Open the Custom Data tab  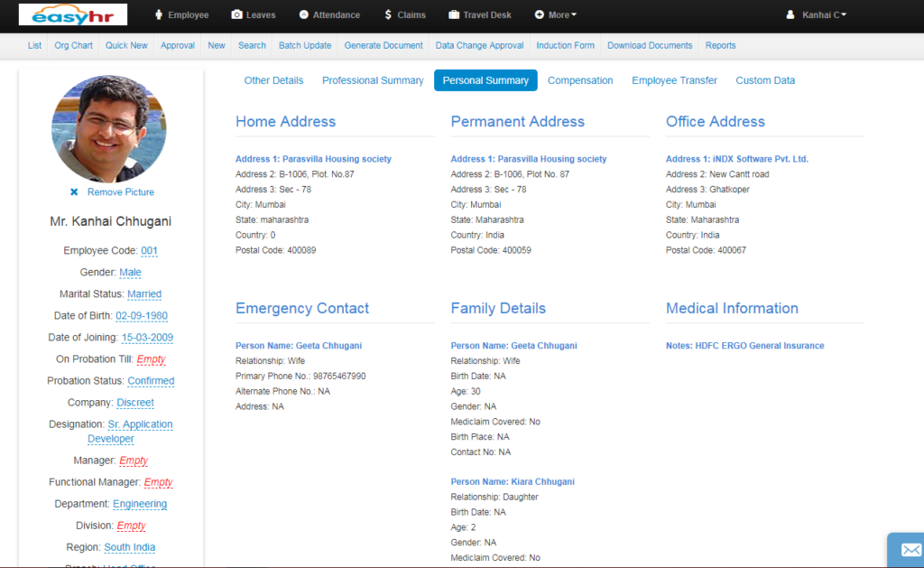(765, 80)
